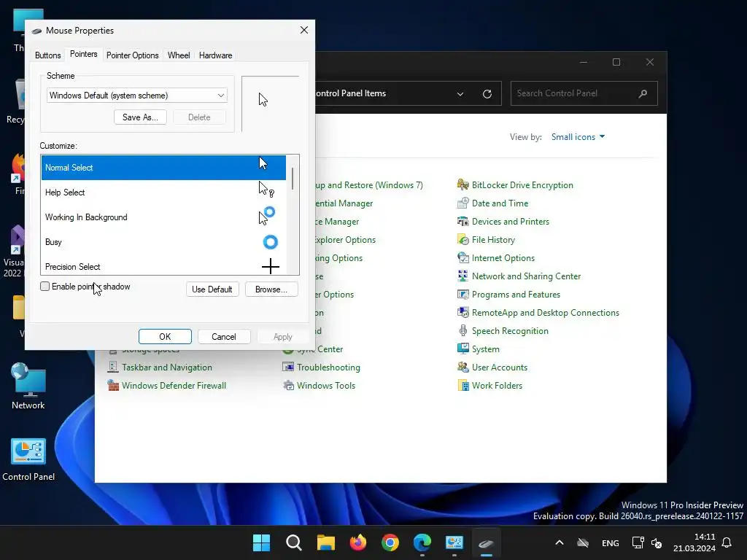Click RemoteApp and Desktop Connections icon
747x560 pixels.
pos(462,312)
